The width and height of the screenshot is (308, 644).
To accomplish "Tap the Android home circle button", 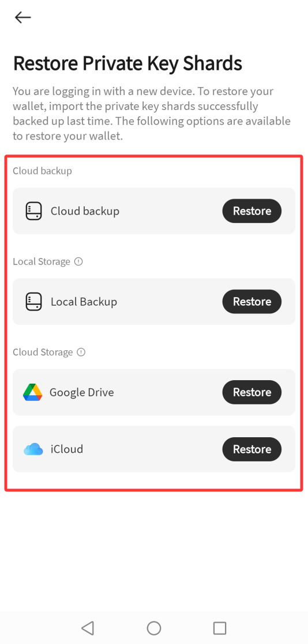I will (154, 627).
